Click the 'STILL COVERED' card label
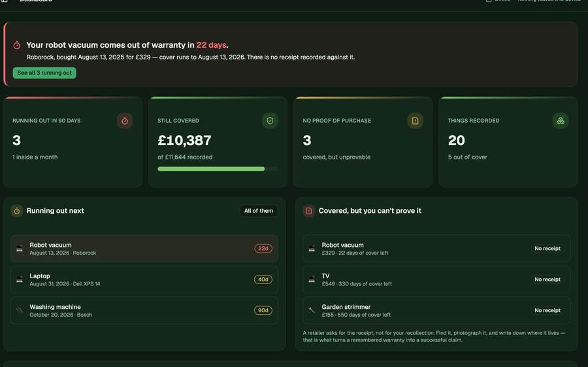Image resolution: width=588 pixels, height=367 pixels. (178, 121)
